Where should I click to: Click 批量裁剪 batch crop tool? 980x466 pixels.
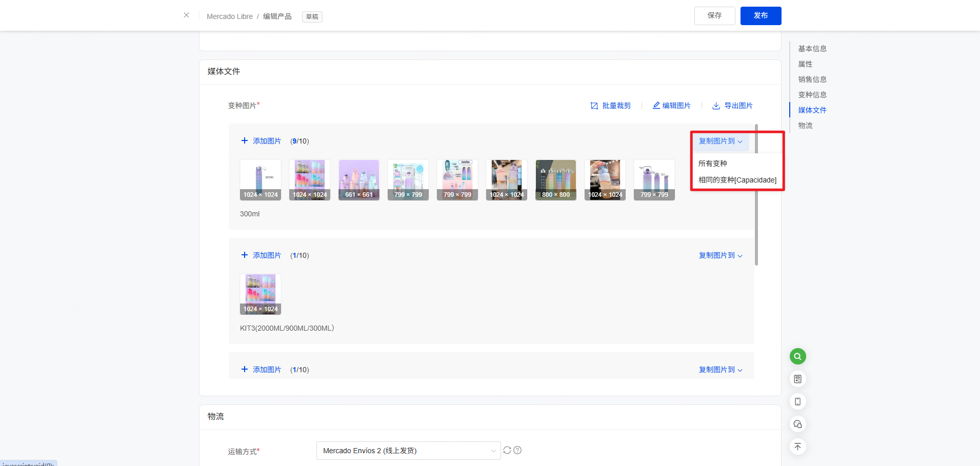coord(611,106)
